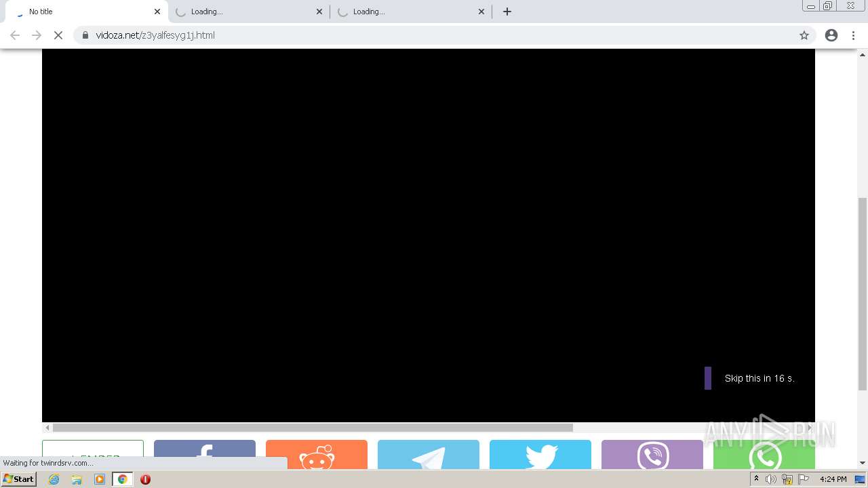Click the green-bordered button left of Facebook

[x=93, y=454]
